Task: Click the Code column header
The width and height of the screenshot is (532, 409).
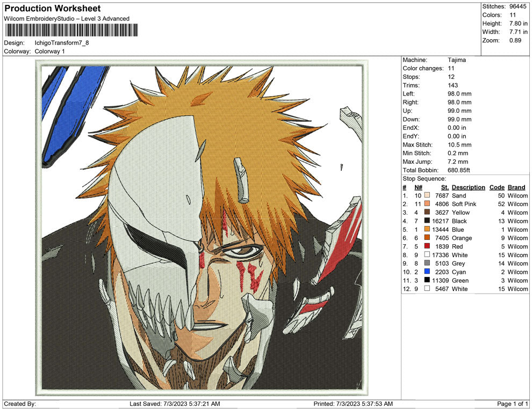Action: (497, 187)
